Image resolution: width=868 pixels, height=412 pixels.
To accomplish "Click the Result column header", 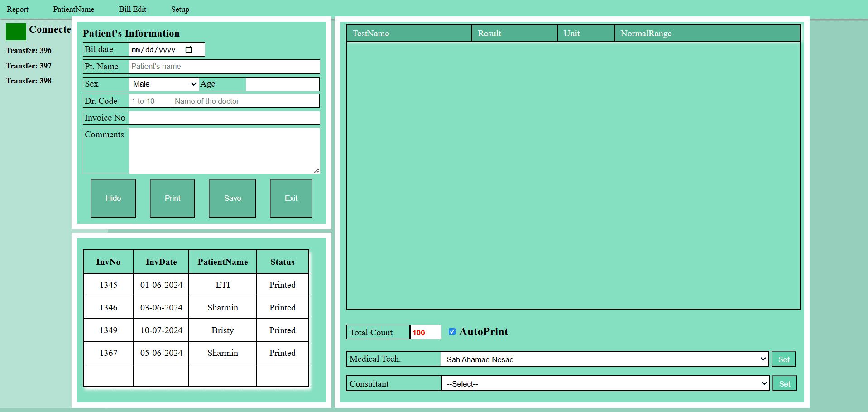I will (514, 34).
